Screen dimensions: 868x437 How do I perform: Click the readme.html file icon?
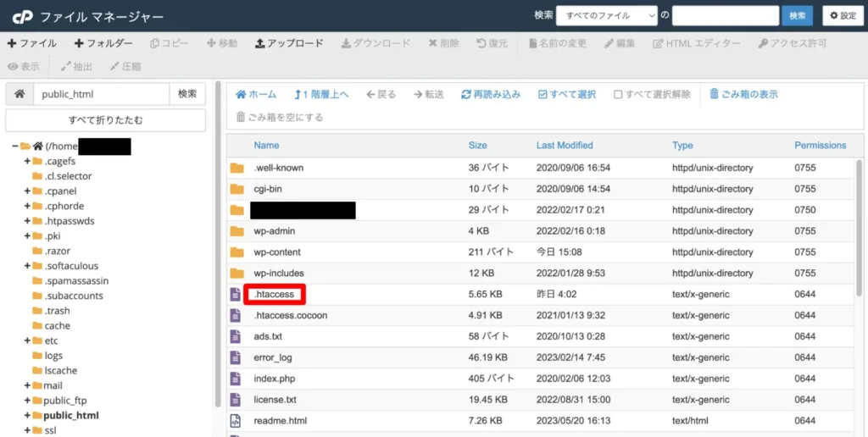(236, 421)
